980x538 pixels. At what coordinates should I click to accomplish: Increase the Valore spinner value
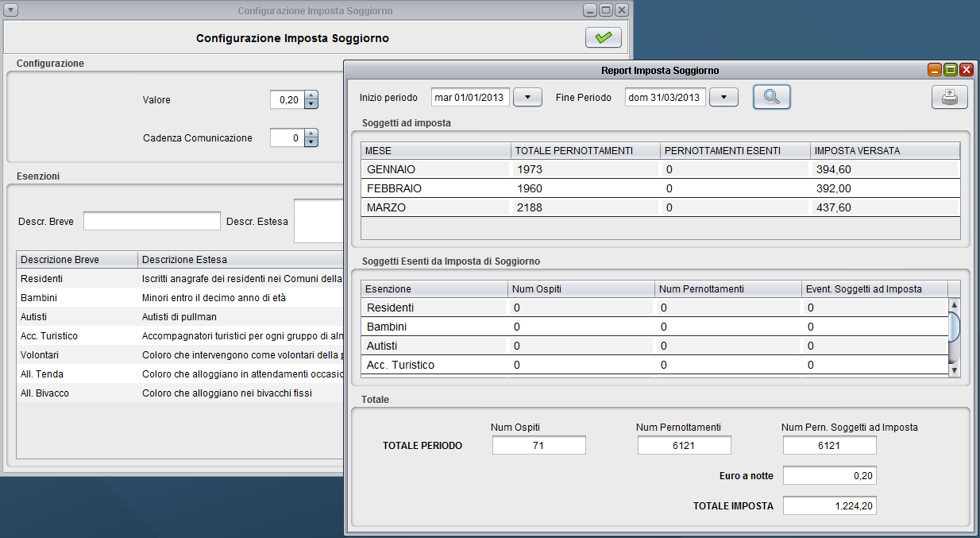point(311,96)
